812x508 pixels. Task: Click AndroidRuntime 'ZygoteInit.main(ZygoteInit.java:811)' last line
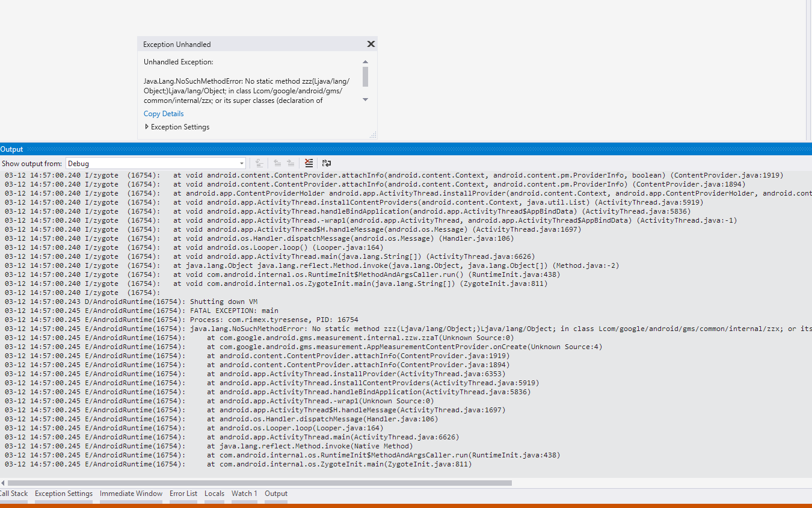click(x=238, y=464)
